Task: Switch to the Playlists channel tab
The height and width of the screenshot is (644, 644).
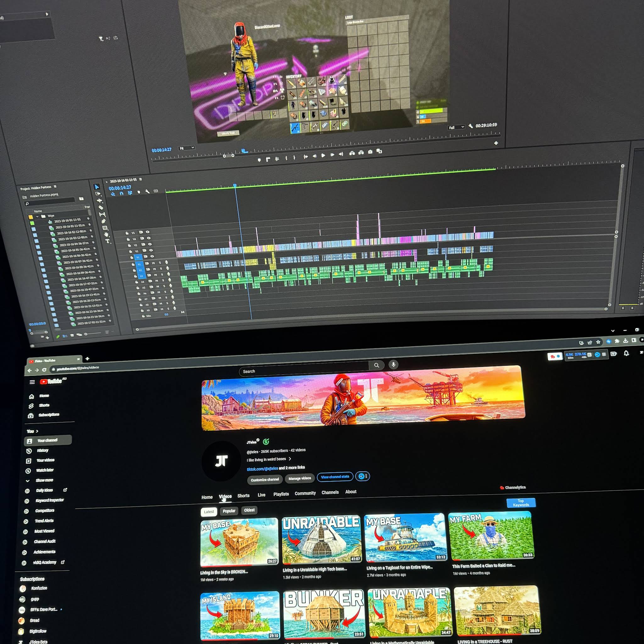Action: click(281, 494)
